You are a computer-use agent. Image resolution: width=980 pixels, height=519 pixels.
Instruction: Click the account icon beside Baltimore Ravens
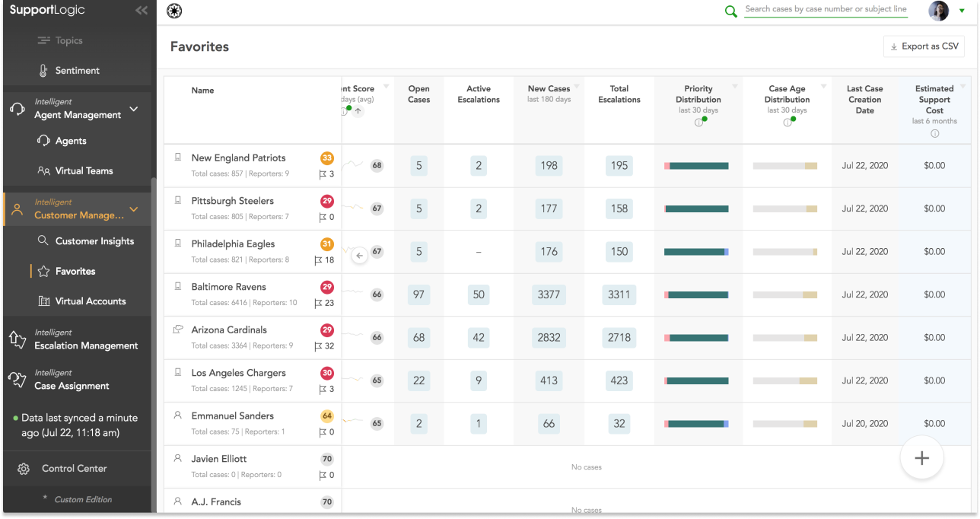click(178, 287)
